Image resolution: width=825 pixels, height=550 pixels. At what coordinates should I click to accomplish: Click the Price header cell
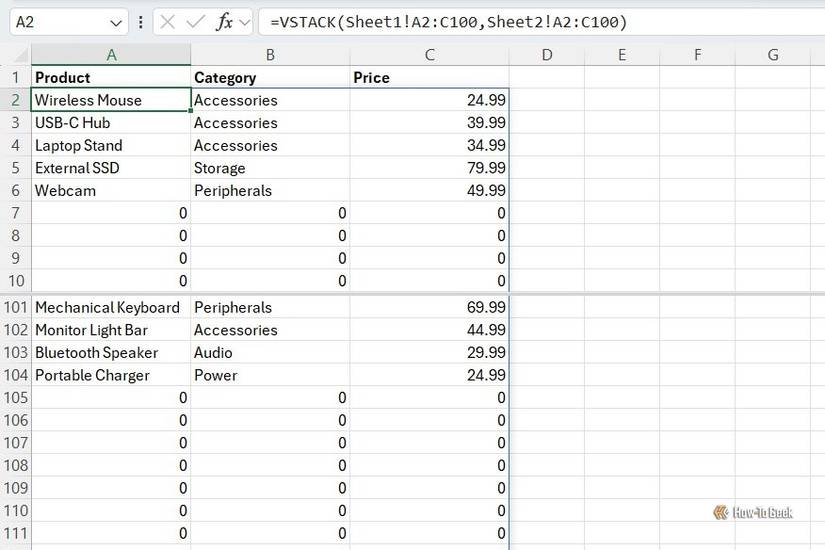coord(429,77)
